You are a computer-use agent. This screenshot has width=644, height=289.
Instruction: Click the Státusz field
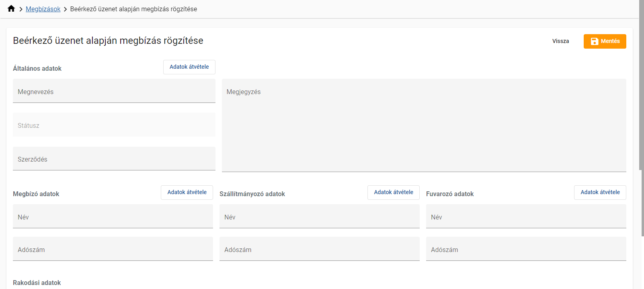114,125
